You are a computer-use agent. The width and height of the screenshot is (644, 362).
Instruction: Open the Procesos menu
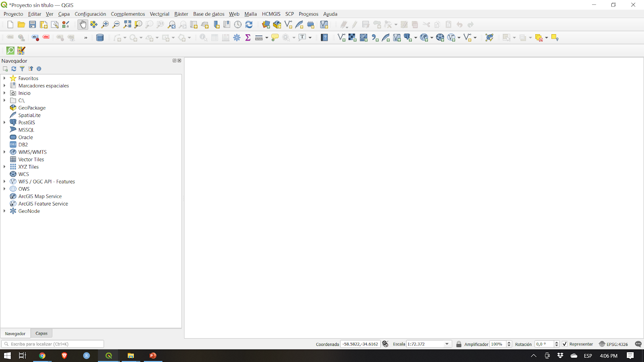pyautogui.click(x=308, y=14)
